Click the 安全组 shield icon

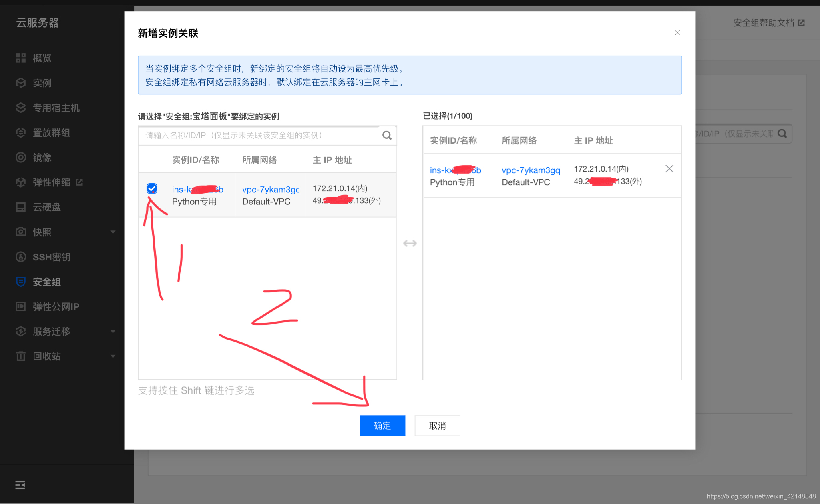coord(21,282)
